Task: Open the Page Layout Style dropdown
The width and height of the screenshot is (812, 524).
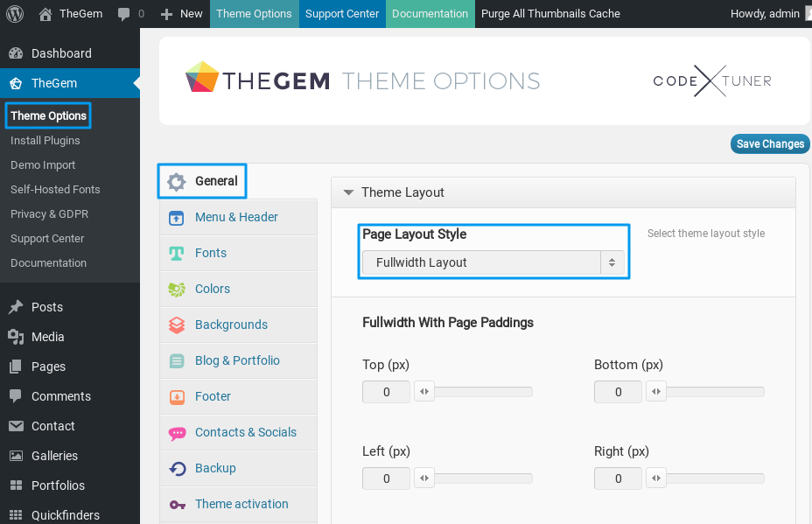Action: [x=493, y=262]
